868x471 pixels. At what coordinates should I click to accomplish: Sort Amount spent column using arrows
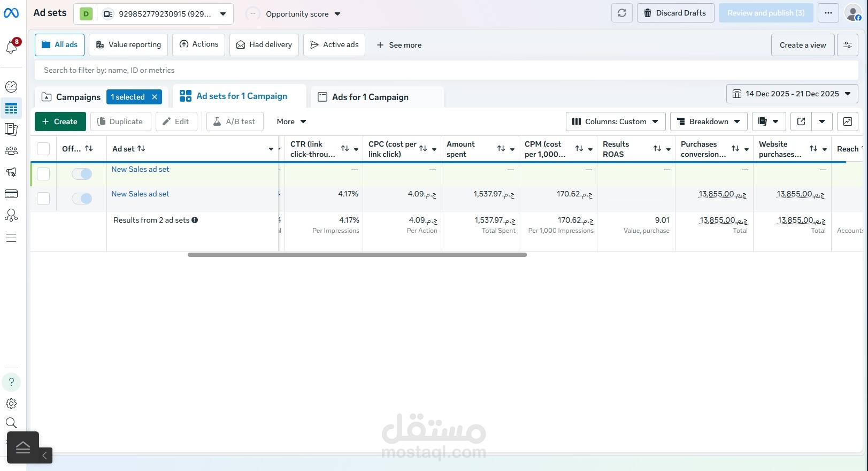tap(501, 148)
